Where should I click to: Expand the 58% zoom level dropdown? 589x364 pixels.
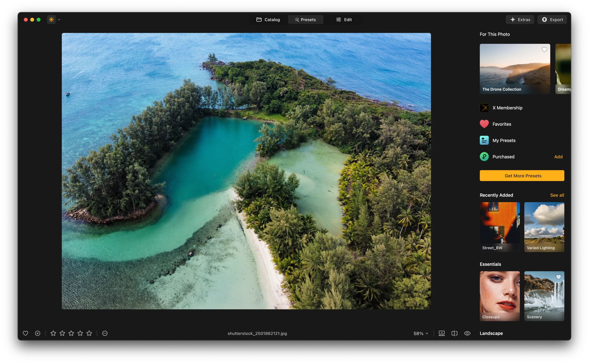tap(421, 333)
